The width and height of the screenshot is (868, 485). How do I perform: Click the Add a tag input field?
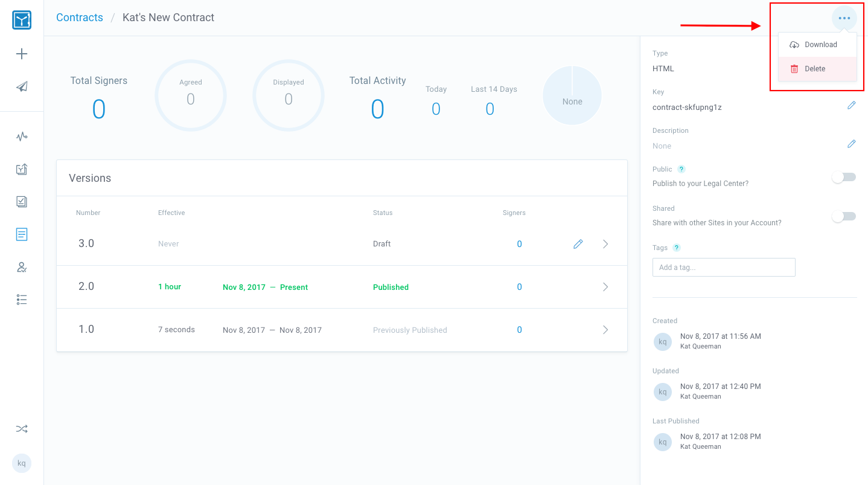pyautogui.click(x=724, y=267)
